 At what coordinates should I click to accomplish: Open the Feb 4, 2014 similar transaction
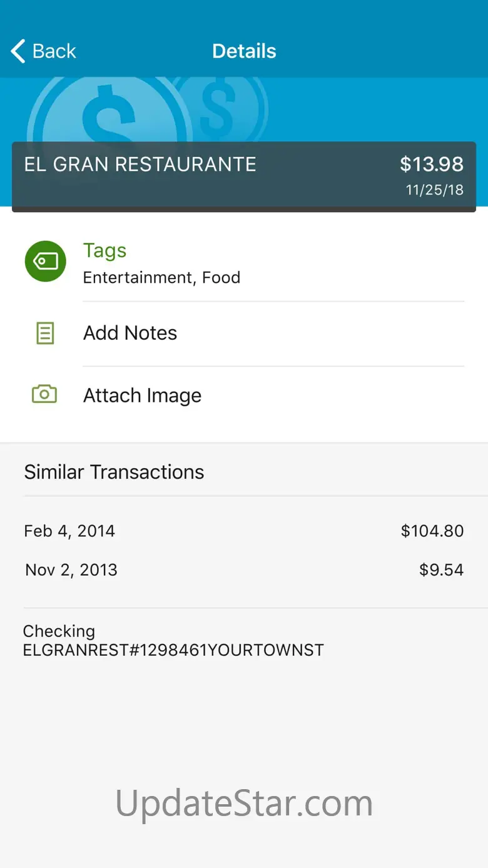coord(69,531)
